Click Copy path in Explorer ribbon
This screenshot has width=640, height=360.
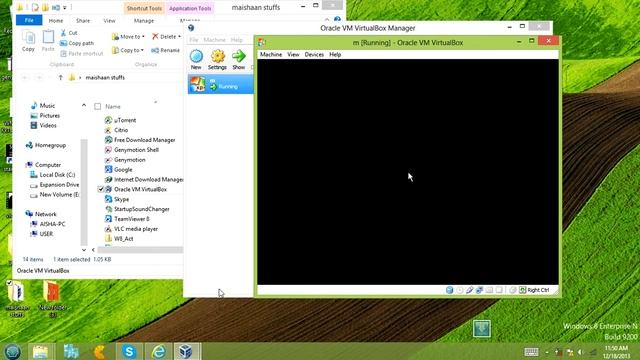77,43
